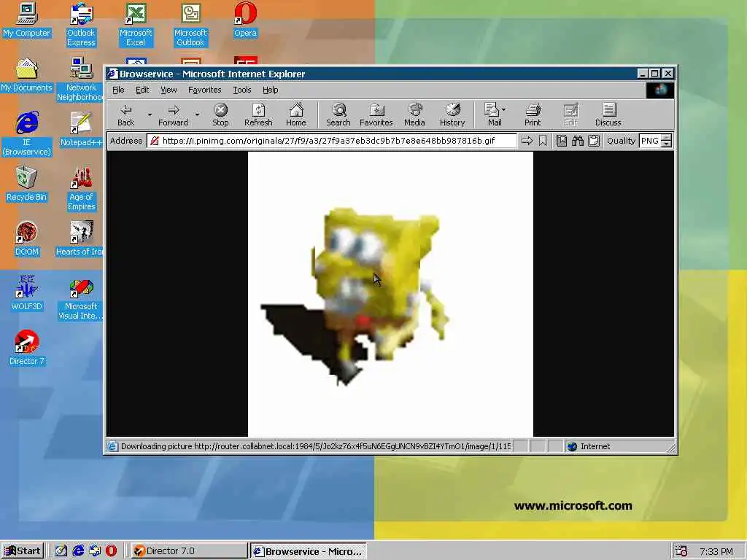Viewport: 747px width, 560px height.
Task: Click the address bar URL field
Action: pyautogui.click(x=332, y=141)
